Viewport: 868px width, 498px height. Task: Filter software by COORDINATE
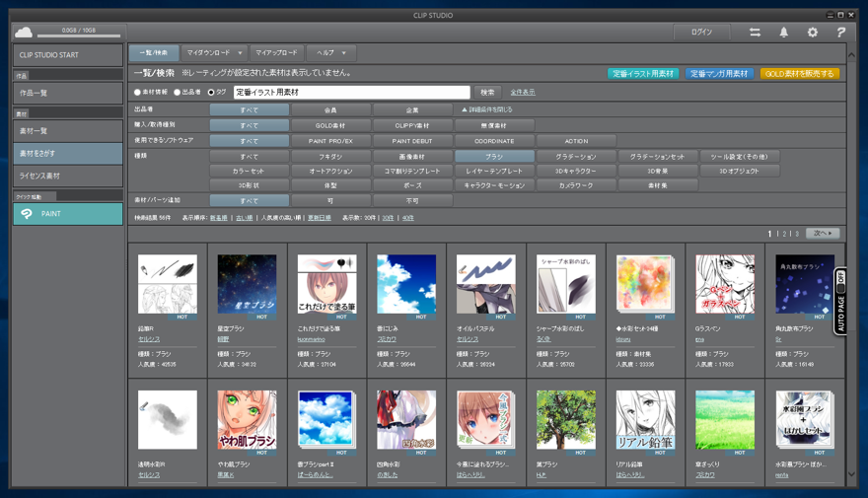(494, 141)
